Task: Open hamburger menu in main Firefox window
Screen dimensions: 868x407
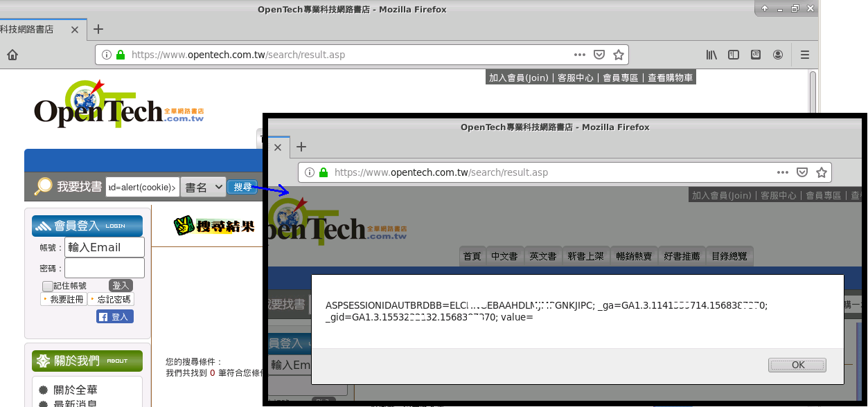Action: coord(805,55)
